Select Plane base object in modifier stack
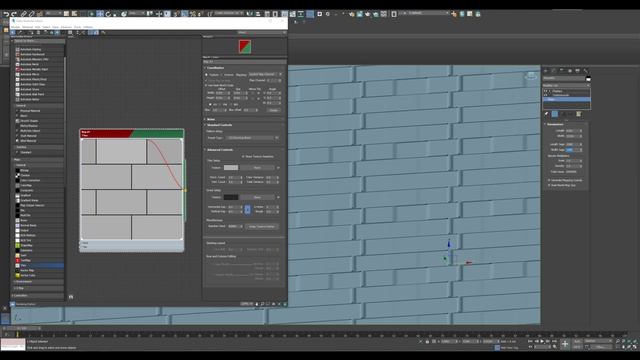Image resolution: width=640 pixels, height=360 pixels. 566,99
